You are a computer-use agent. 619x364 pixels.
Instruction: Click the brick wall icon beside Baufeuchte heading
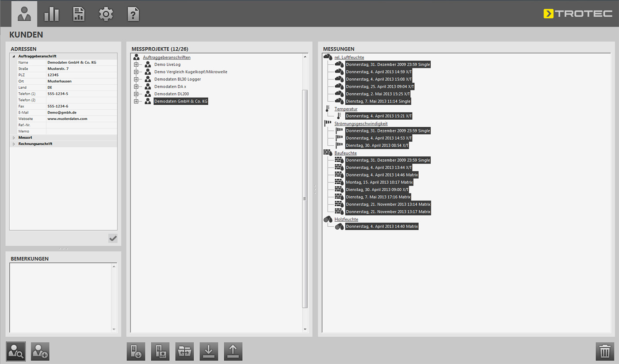(x=328, y=153)
